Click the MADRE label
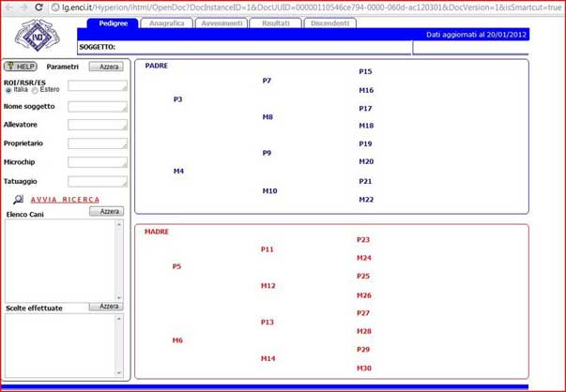 coord(157,232)
